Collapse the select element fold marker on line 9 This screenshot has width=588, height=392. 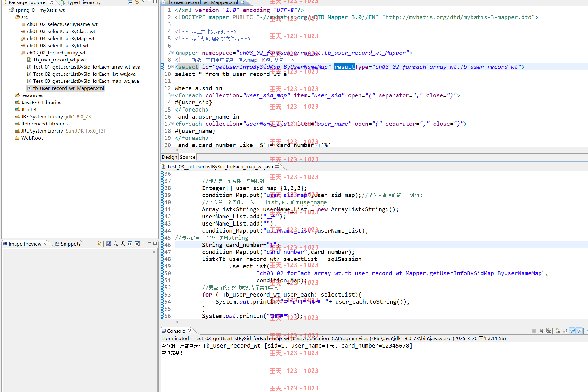[x=172, y=67]
